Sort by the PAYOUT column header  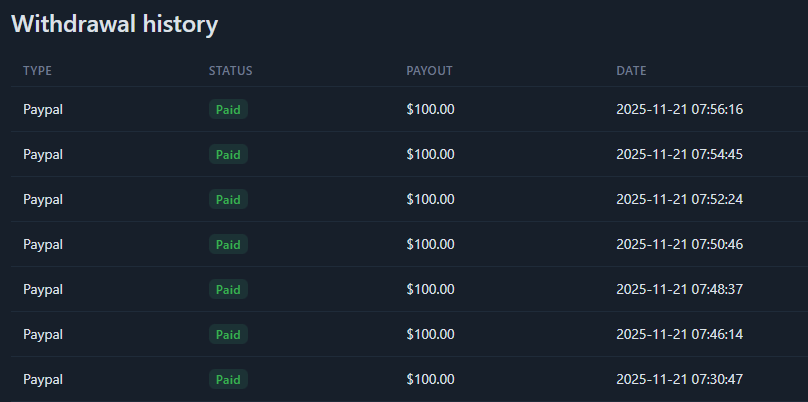tap(429, 71)
